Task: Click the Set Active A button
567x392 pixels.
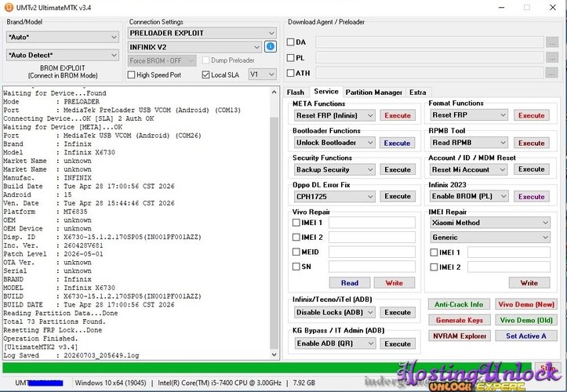Action: coord(526,336)
